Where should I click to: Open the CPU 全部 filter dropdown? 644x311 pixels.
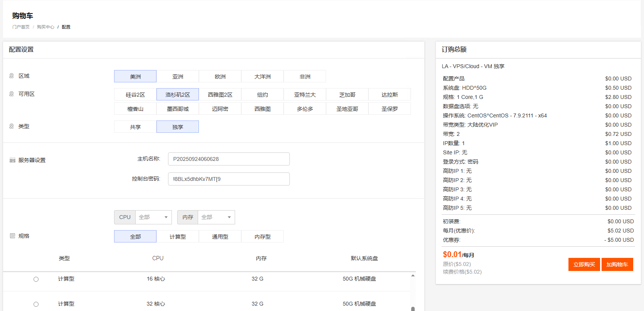(153, 217)
